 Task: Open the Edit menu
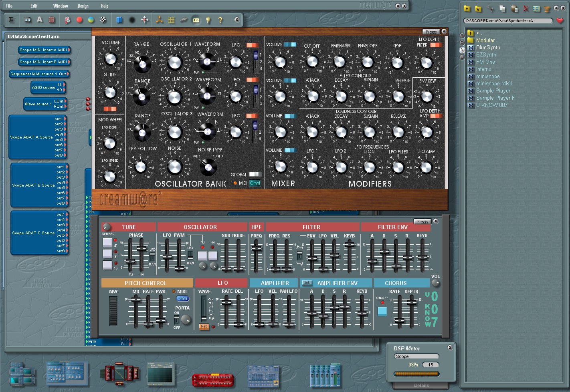click(x=34, y=6)
